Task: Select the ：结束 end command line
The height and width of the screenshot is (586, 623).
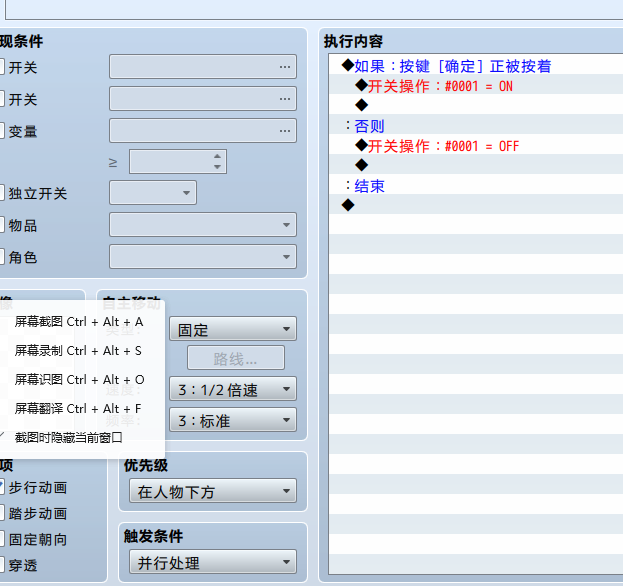Action: coord(476,185)
